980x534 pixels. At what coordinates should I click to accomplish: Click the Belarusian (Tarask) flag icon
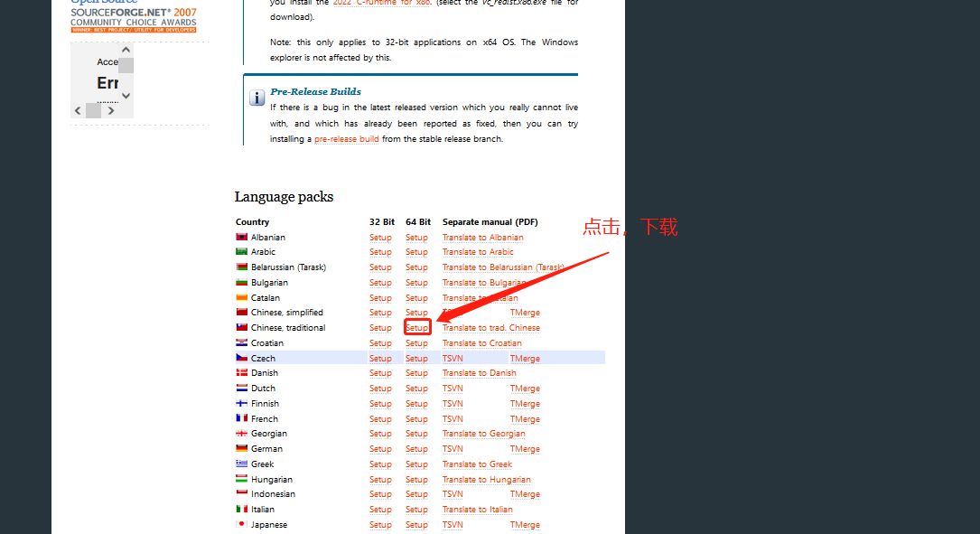241,267
